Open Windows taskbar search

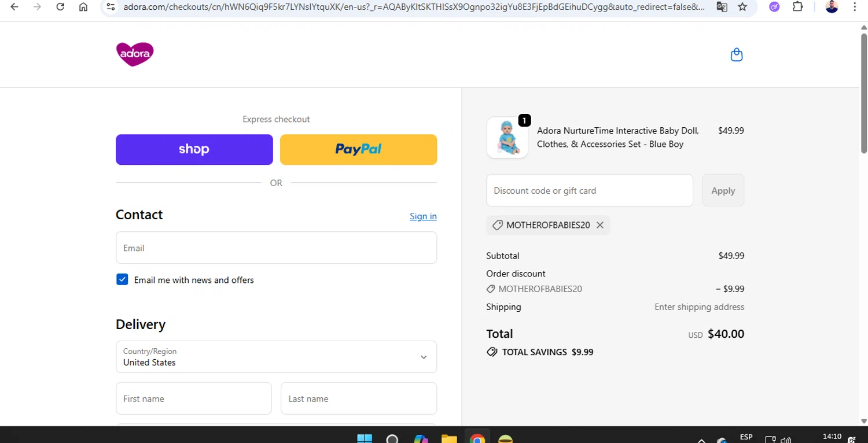click(x=392, y=439)
